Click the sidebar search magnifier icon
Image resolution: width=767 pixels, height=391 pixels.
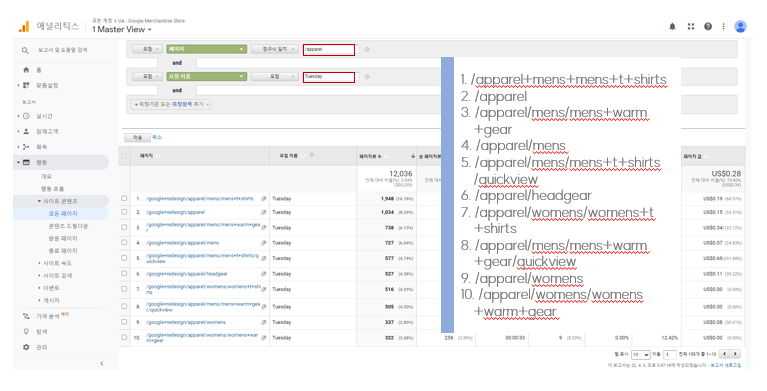point(25,50)
